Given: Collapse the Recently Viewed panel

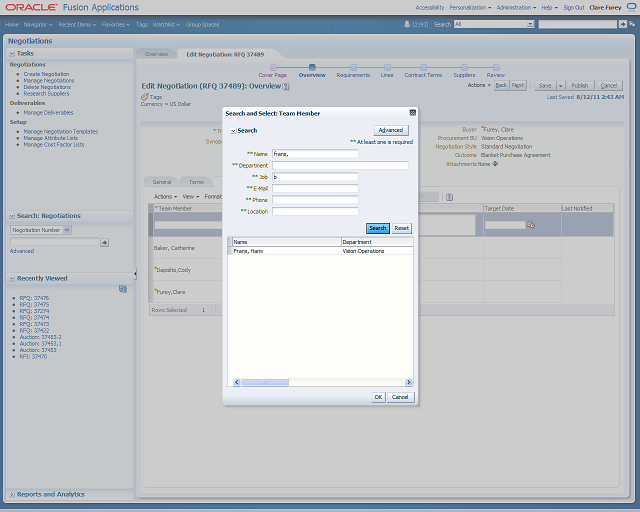Looking at the screenshot, I should click(12, 278).
